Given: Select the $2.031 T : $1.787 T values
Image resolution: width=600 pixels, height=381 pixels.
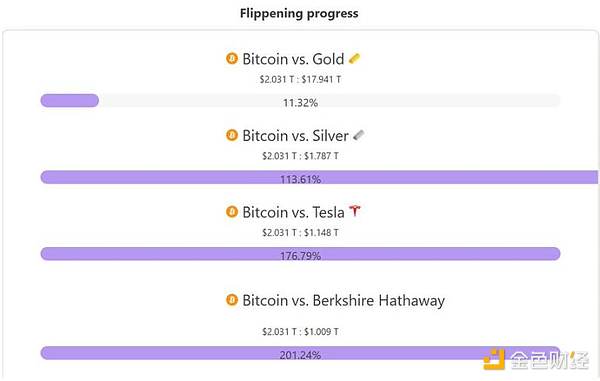Looking at the screenshot, I should coord(300,156).
